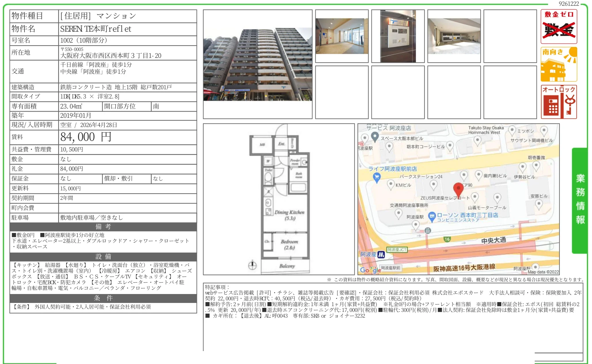Image resolution: width=592 pixels, height=364 pixels.
Task: Click the 南向き south-facing sun icon
Action: coord(559,64)
